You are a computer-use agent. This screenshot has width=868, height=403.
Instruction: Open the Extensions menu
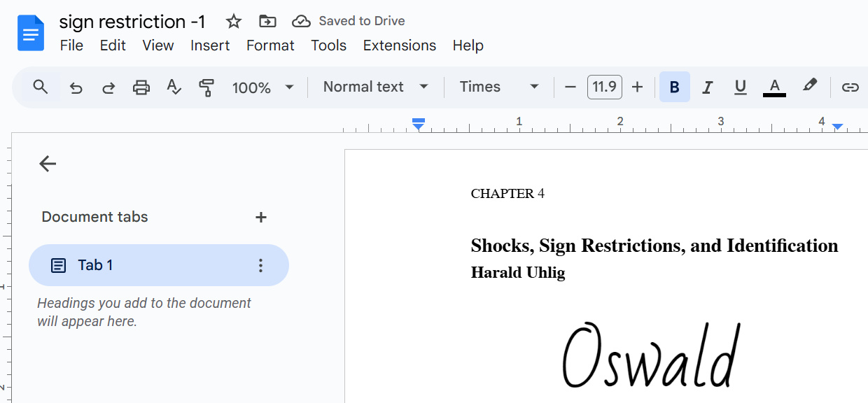tap(399, 45)
